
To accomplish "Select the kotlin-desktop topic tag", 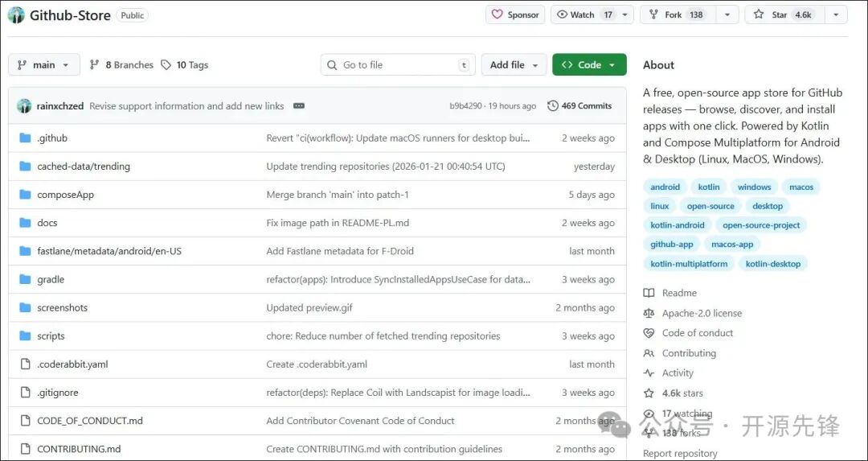I will pos(773,264).
